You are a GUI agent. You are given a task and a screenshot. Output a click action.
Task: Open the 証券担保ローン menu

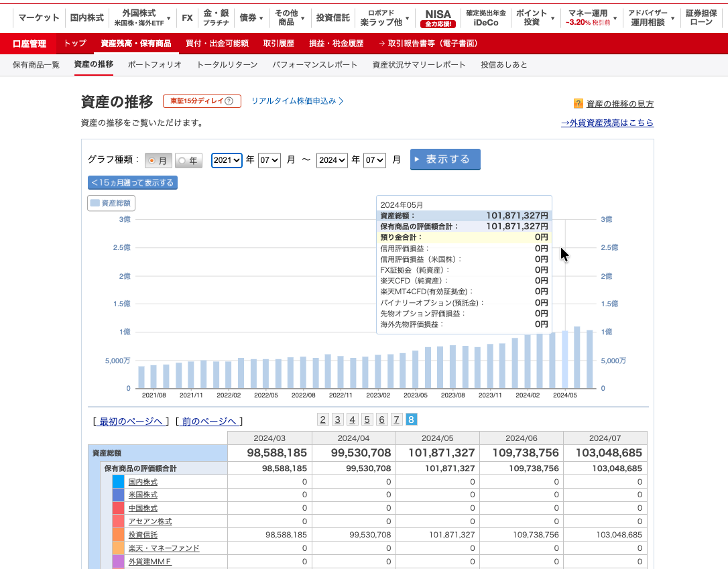point(701,18)
